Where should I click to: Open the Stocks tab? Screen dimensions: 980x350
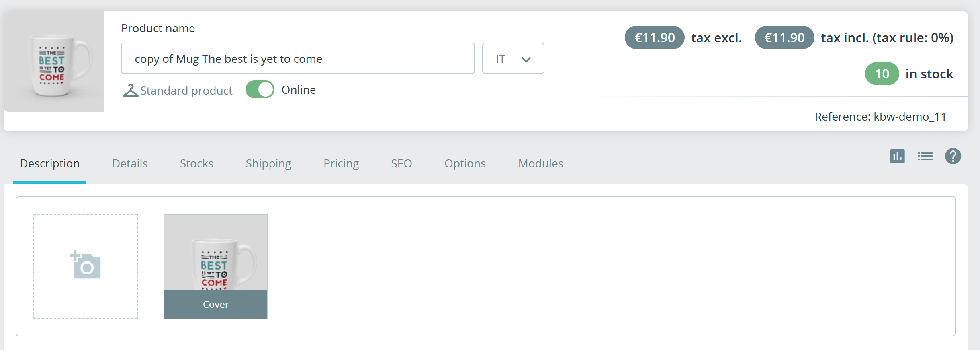click(196, 163)
